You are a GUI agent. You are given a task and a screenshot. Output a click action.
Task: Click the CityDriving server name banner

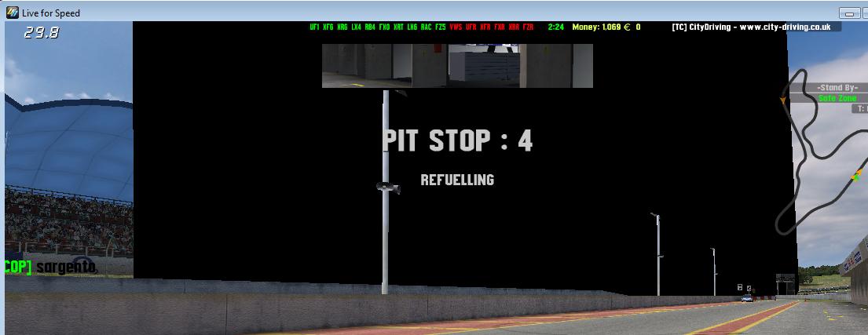tap(751, 27)
